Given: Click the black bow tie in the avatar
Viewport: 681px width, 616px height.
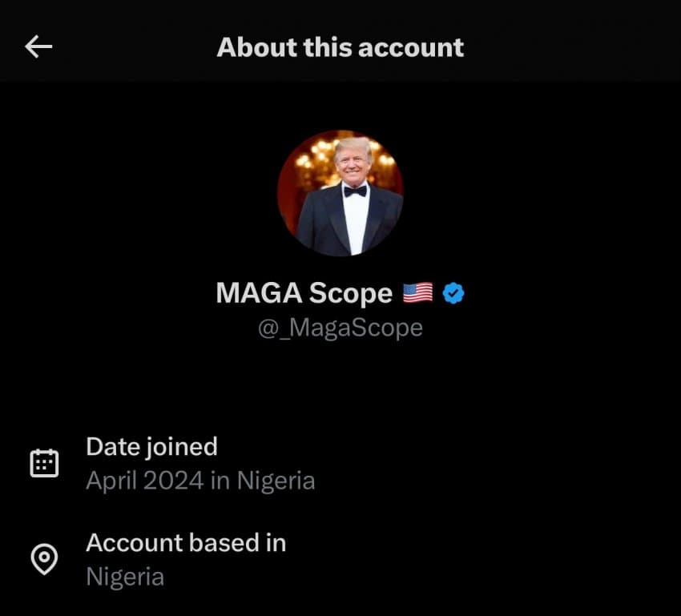Looking at the screenshot, I should (355, 191).
